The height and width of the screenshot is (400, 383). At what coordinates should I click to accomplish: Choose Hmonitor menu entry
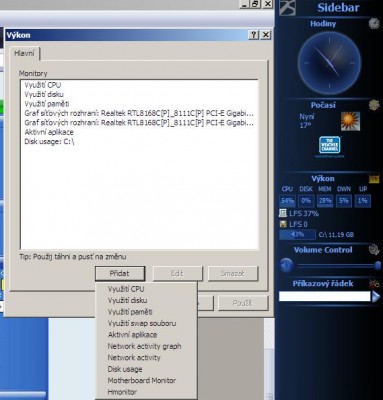pos(147,392)
